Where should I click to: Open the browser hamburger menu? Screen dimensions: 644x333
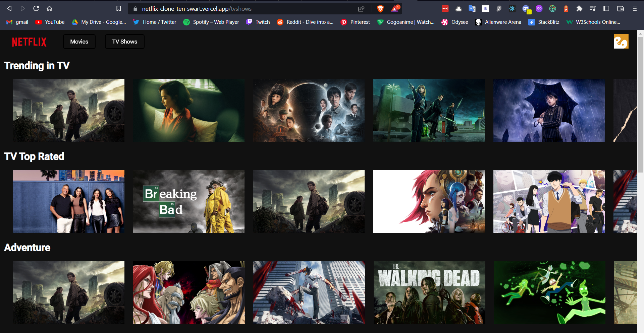click(x=635, y=9)
